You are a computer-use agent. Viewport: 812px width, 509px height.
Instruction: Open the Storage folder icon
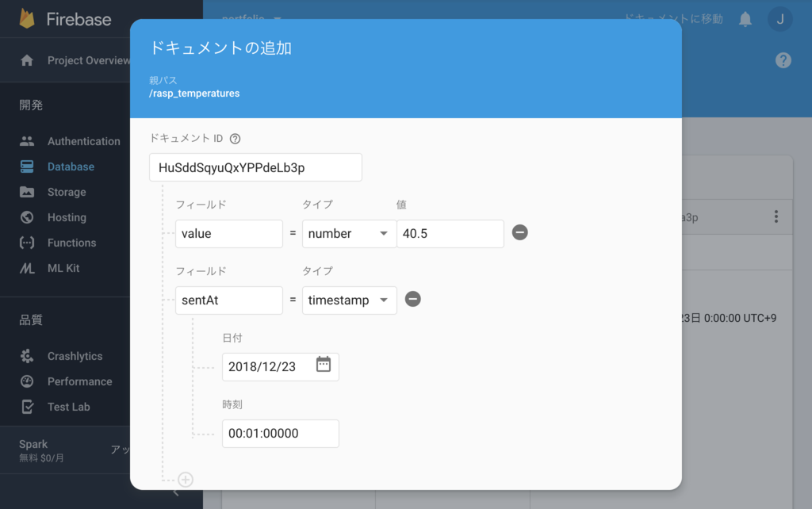coord(27,192)
